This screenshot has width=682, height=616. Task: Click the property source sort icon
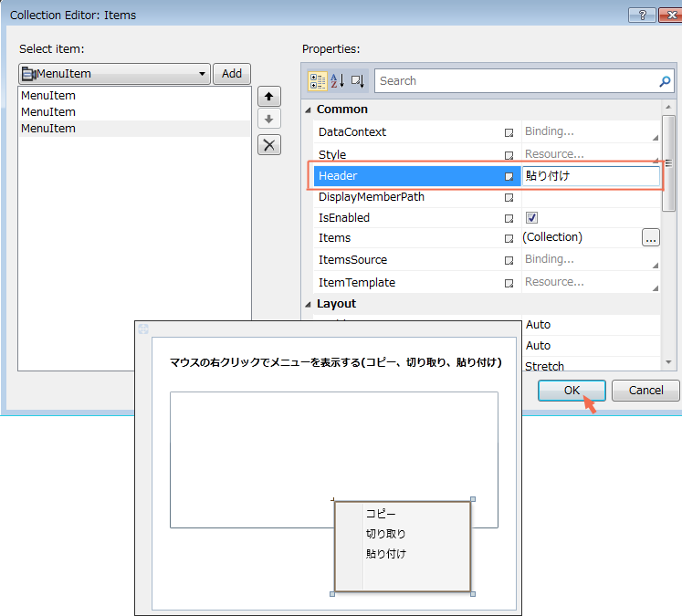(358, 81)
